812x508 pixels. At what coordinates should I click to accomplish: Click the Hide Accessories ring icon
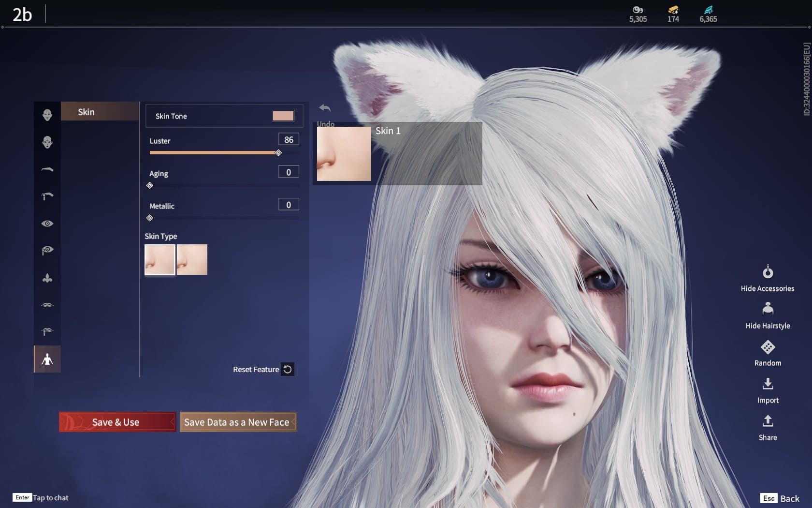pyautogui.click(x=768, y=272)
